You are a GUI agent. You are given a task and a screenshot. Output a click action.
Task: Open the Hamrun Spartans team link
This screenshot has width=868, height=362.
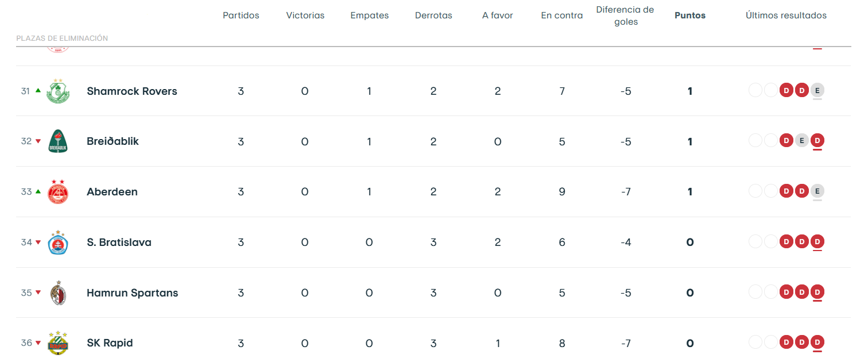pyautogui.click(x=132, y=293)
